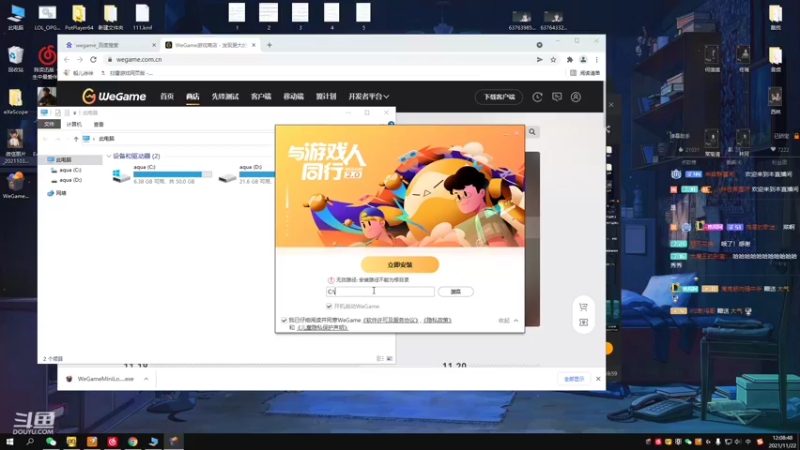Click 全部显示 in the downloads bar
The image size is (800, 450).
573,379
